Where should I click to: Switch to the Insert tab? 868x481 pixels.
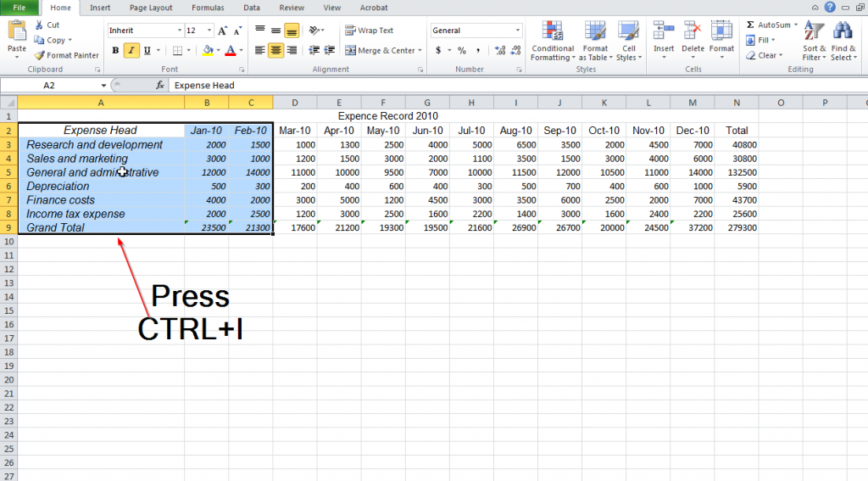(x=100, y=8)
